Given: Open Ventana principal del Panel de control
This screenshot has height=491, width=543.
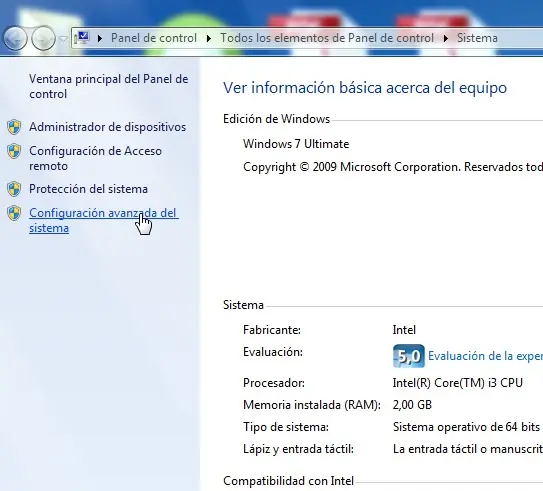Looking at the screenshot, I should (x=108, y=86).
